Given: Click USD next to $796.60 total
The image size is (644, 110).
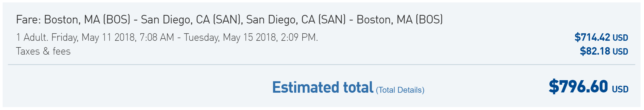Looking at the screenshot, I should tap(620, 89).
